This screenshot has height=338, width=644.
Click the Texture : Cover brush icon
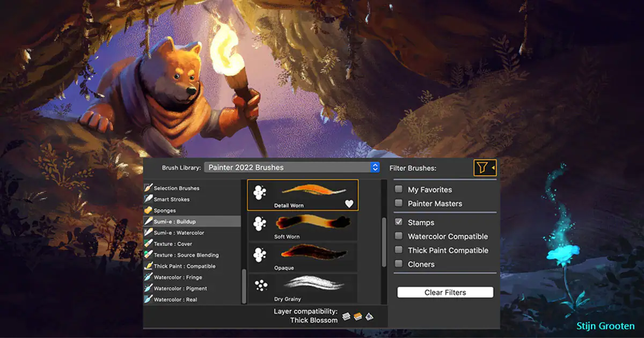pos(148,244)
